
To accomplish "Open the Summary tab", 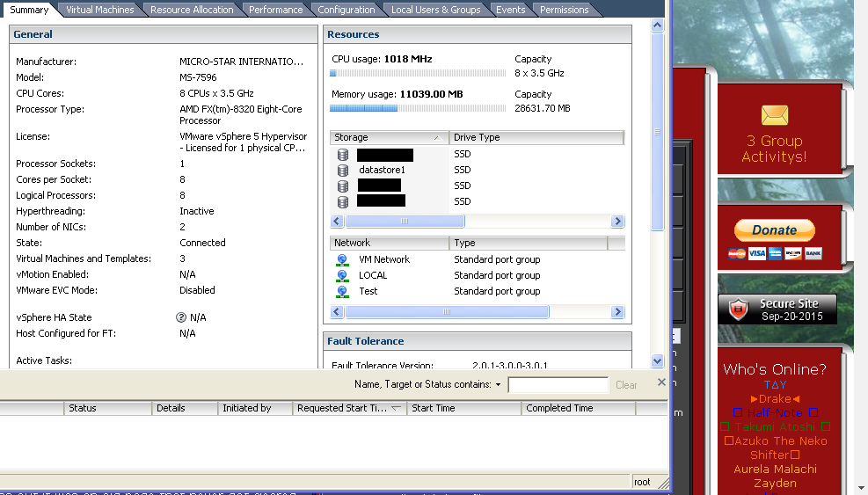I will click(29, 10).
